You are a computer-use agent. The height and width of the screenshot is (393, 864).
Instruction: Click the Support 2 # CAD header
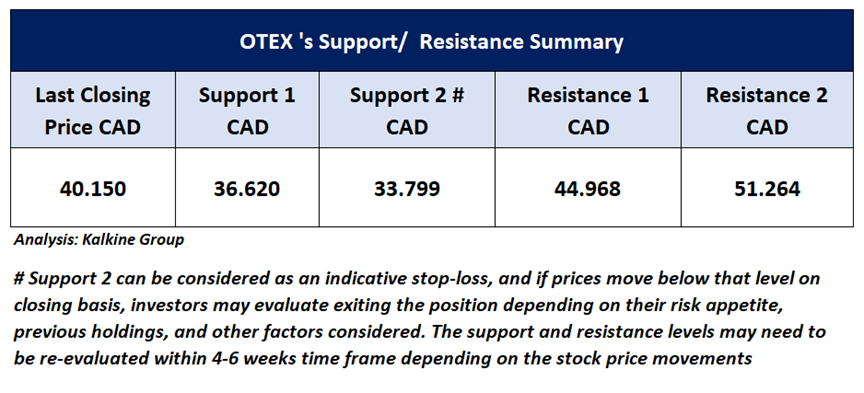click(407, 111)
